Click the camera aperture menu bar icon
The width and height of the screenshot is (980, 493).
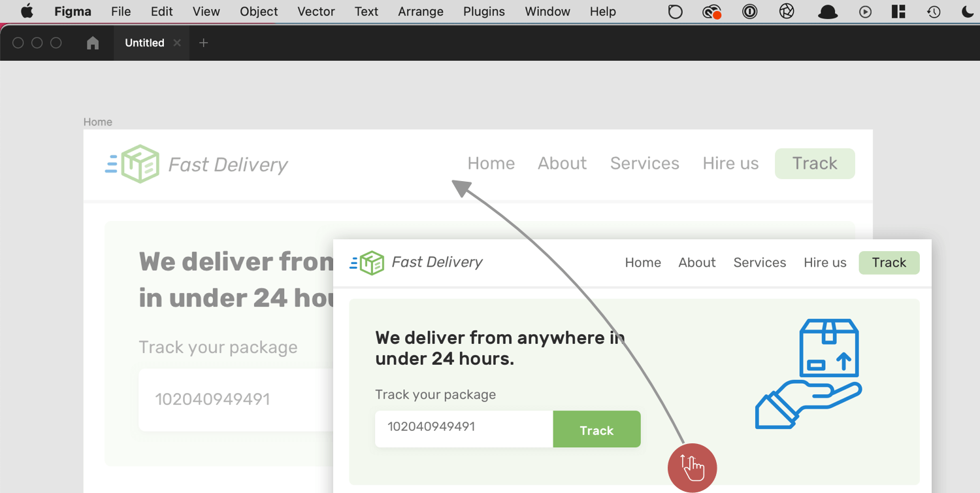pyautogui.click(x=787, y=12)
